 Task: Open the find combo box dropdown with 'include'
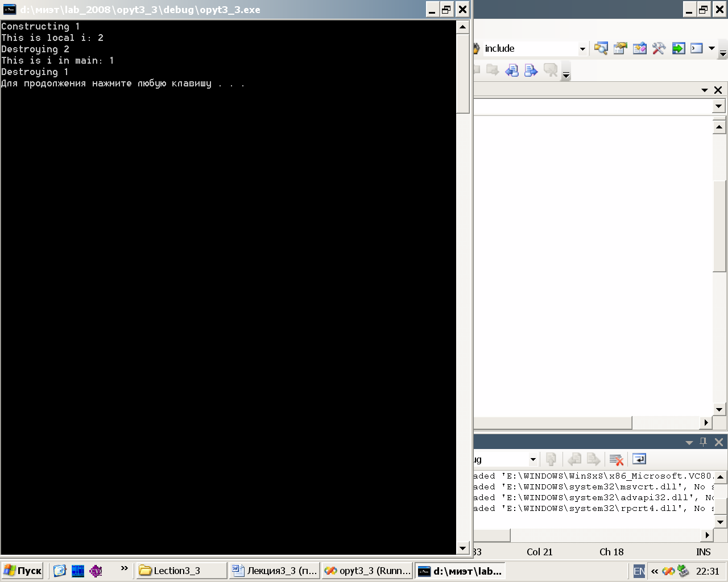582,49
